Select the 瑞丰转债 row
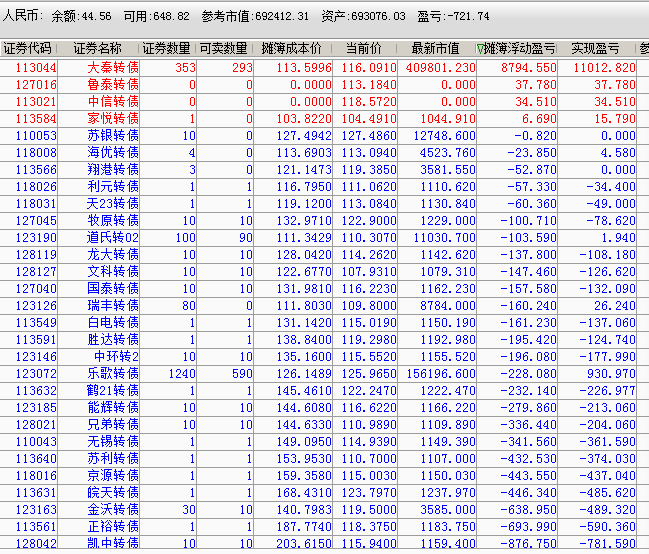This screenshot has width=649, height=554. (x=324, y=305)
